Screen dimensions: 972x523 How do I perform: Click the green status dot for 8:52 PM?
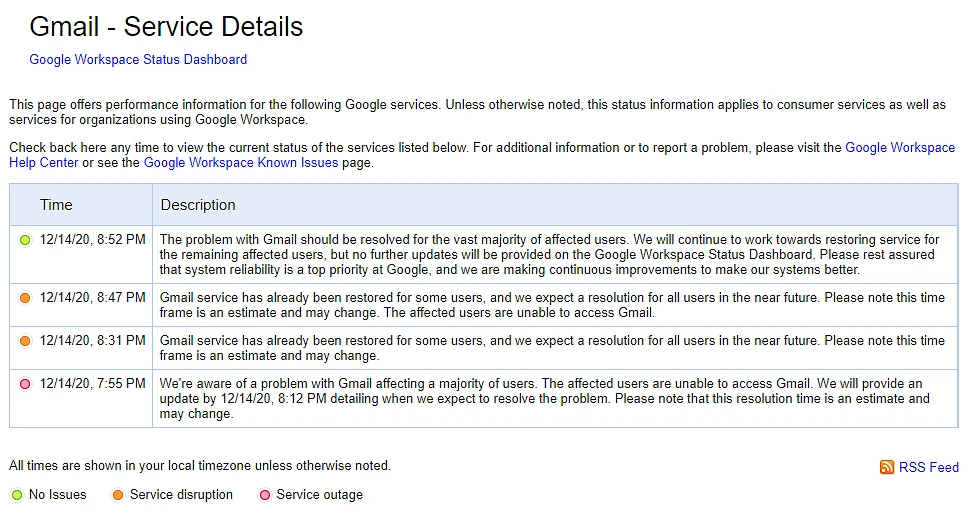click(x=25, y=240)
